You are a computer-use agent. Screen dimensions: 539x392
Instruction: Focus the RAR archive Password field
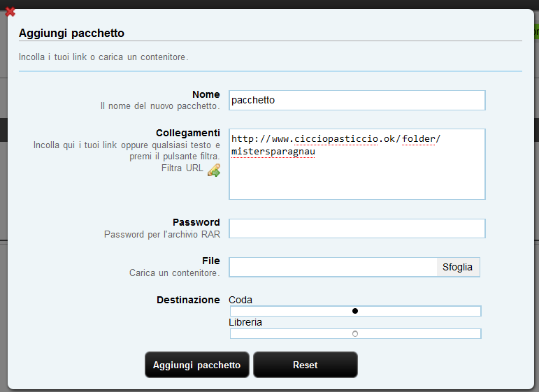[357, 228]
